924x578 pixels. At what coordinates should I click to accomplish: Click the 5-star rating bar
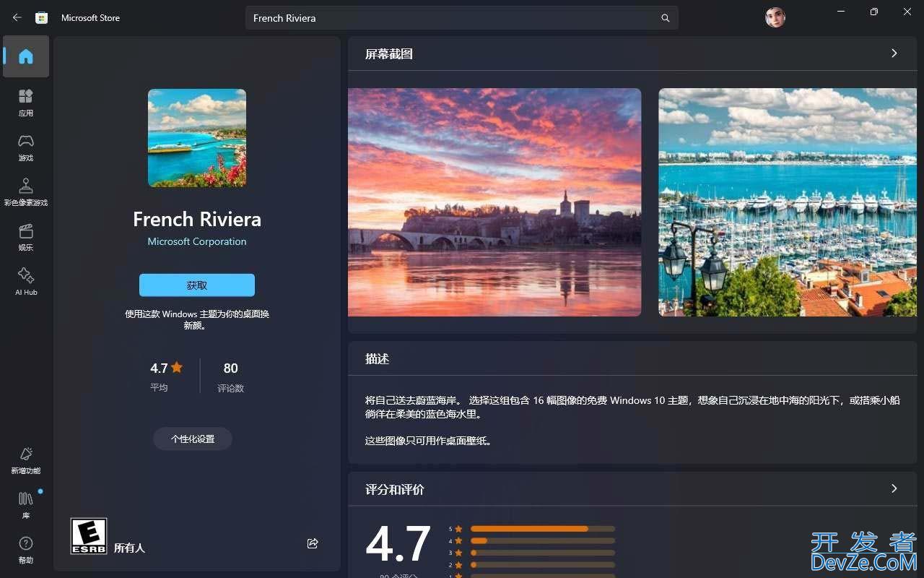pos(543,529)
